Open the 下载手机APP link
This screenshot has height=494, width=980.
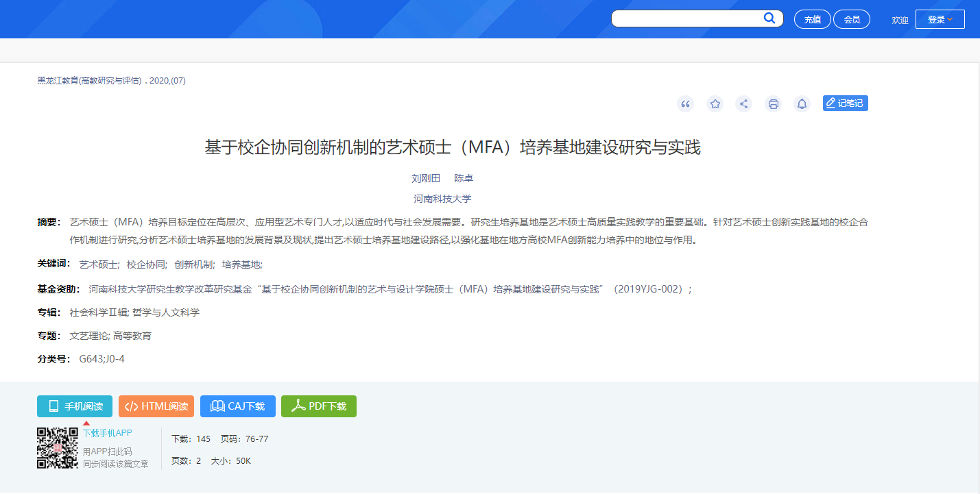coord(108,433)
